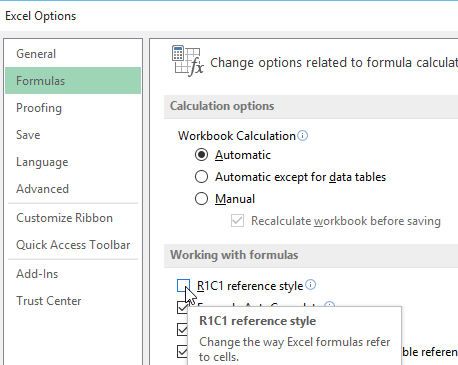Click the R1C1 reference style label text
The image size is (458, 365).
coord(250,286)
